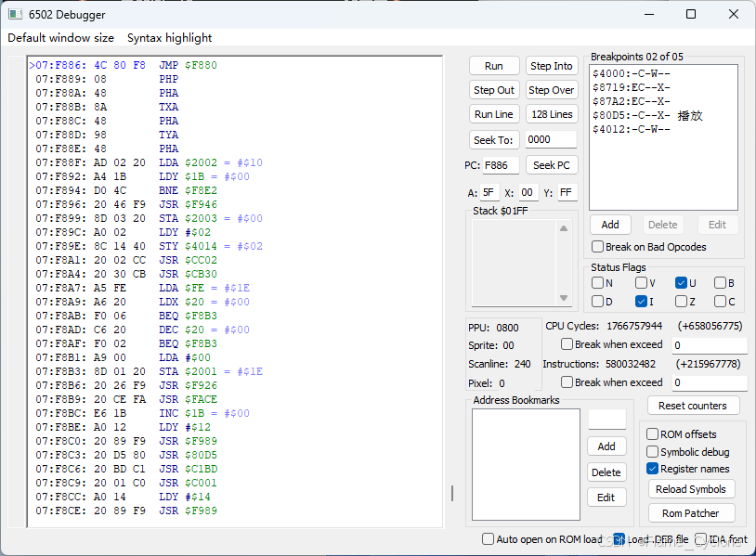Viewport: 756px width, 556px height.
Task: Click the breakpoints Delete button
Action: pyautogui.click(x=662, y=225)
